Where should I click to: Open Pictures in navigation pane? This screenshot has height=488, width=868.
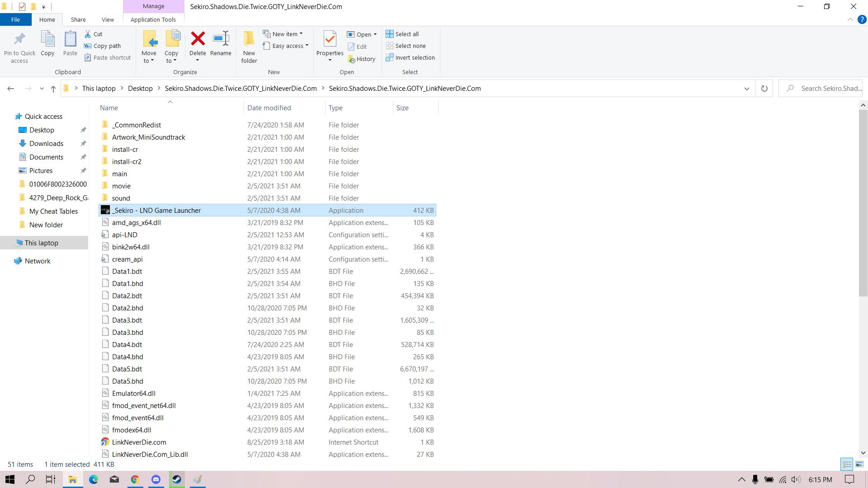point(41,171)
